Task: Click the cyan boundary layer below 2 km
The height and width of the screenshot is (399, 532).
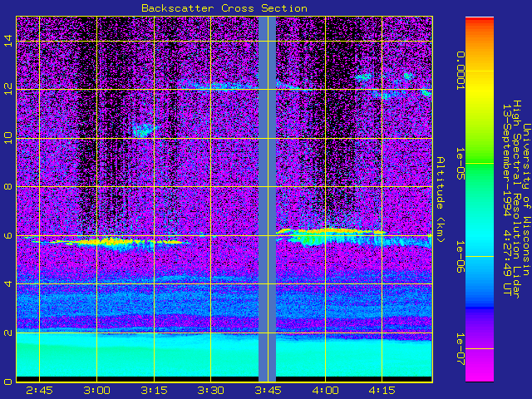Action: [224, 355]
